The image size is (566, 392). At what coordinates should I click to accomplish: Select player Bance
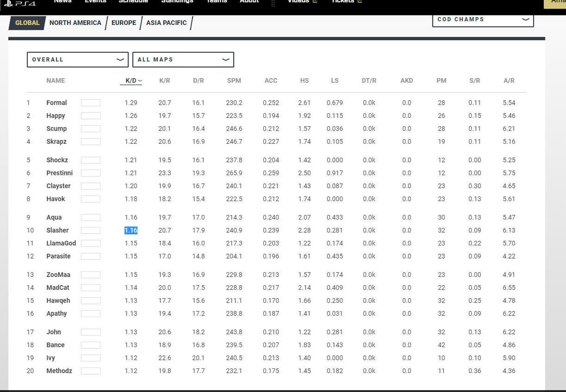tap(56, 345)
